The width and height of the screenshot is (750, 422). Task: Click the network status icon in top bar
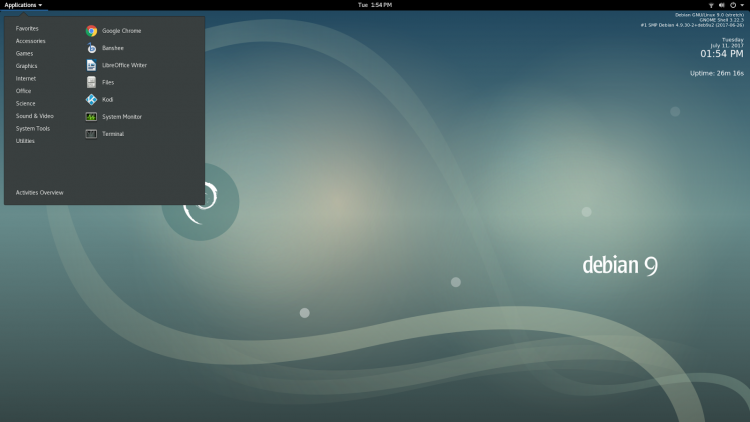tap(711, 5)
